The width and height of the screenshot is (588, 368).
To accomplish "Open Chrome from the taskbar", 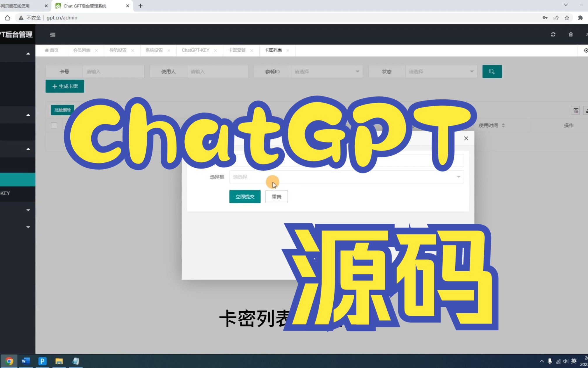I will pyautogui.click(x=9, y=361).
